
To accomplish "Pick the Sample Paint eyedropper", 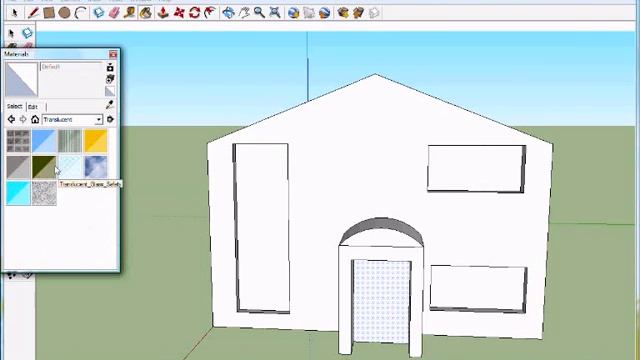I will (x=109, y=105).
